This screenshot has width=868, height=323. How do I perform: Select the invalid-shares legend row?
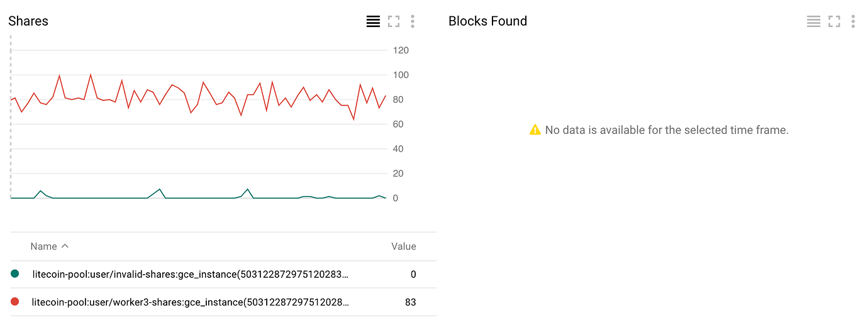pyautogui.click(x=190, y=274)
